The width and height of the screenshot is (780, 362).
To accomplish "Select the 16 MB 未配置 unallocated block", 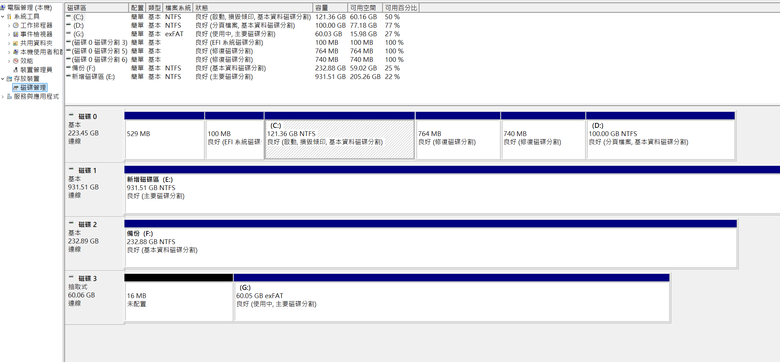I will tap(179, 297).
